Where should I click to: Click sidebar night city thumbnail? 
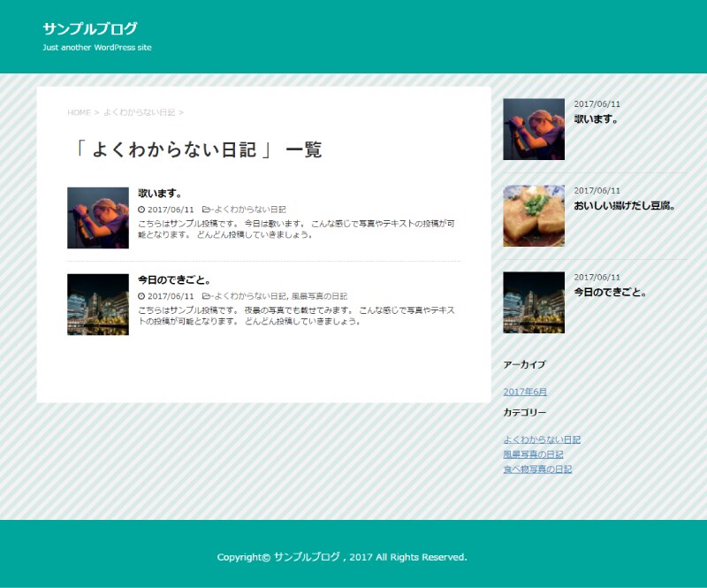(534, 302)
